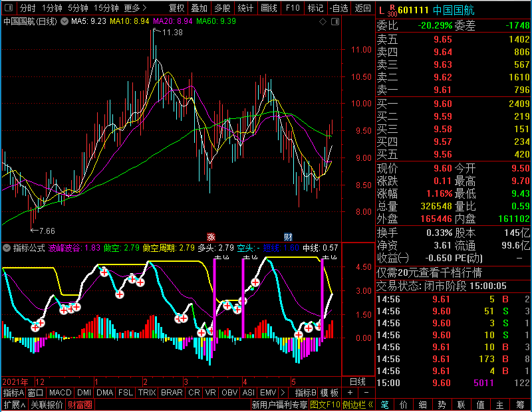Click 新用户福利专享 promotion link
Viewport: 532px width, 412px height.
(279, 405)
